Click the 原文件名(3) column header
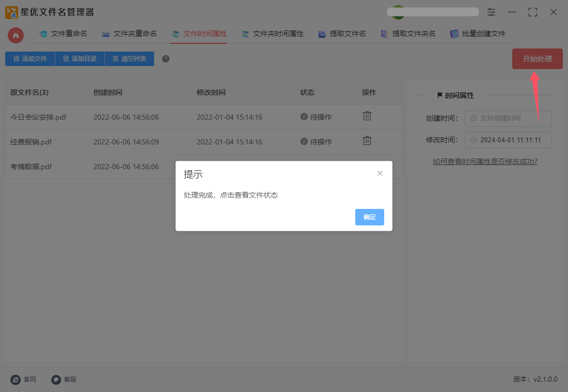Viewport: 568px width, 392px height. [29, 92]
